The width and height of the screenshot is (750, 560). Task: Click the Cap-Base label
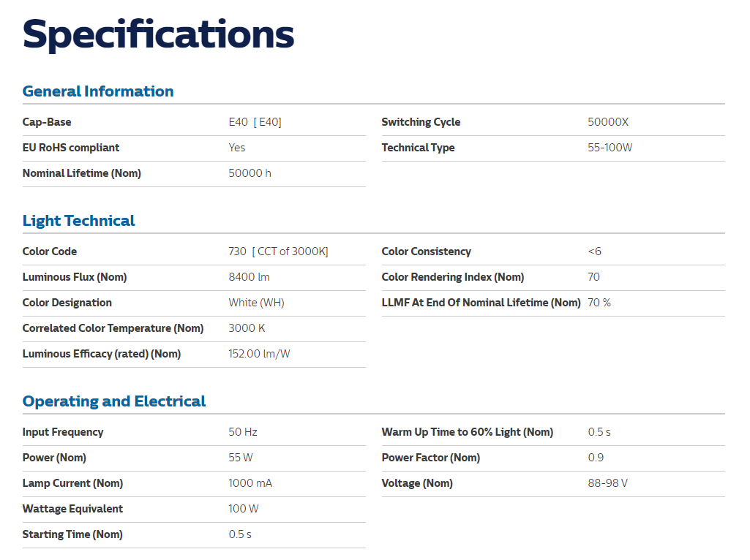[x=47, y=122]
